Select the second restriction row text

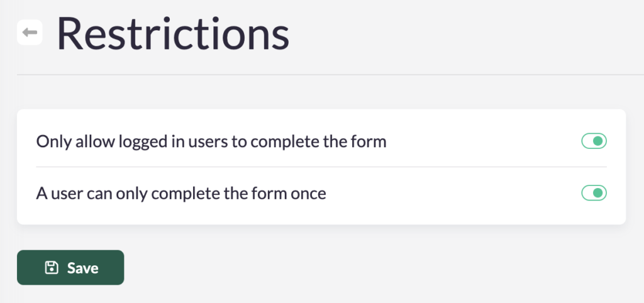point(181,193)
